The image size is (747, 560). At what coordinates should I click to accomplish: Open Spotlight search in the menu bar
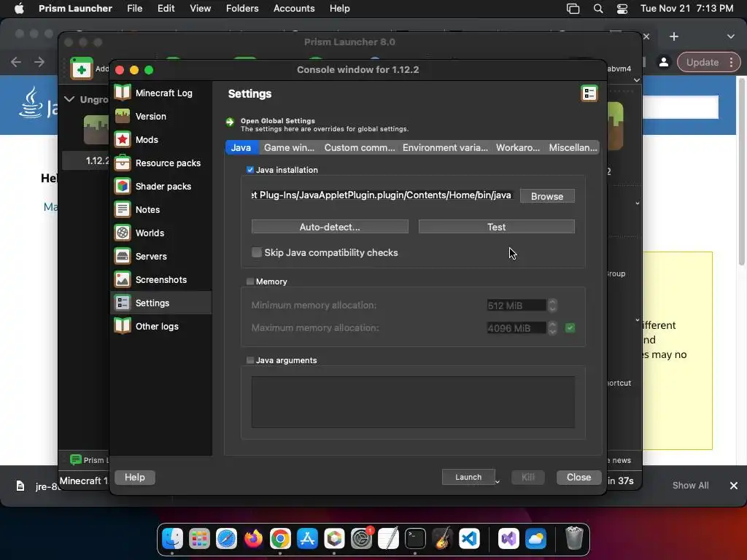click(x=598, y=9)
